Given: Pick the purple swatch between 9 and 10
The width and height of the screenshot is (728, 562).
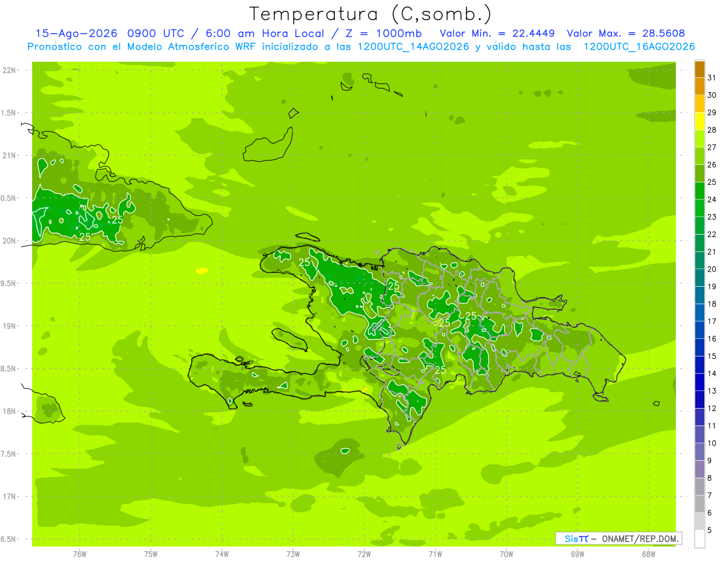Looking at the screenshot, I should pyautogui.click(x=699, y=452).
